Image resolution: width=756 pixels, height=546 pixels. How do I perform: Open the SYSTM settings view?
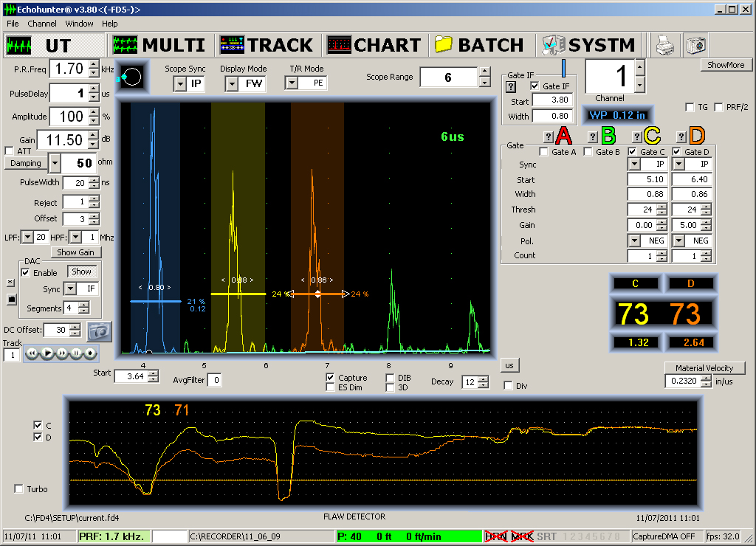pos(588,45)
